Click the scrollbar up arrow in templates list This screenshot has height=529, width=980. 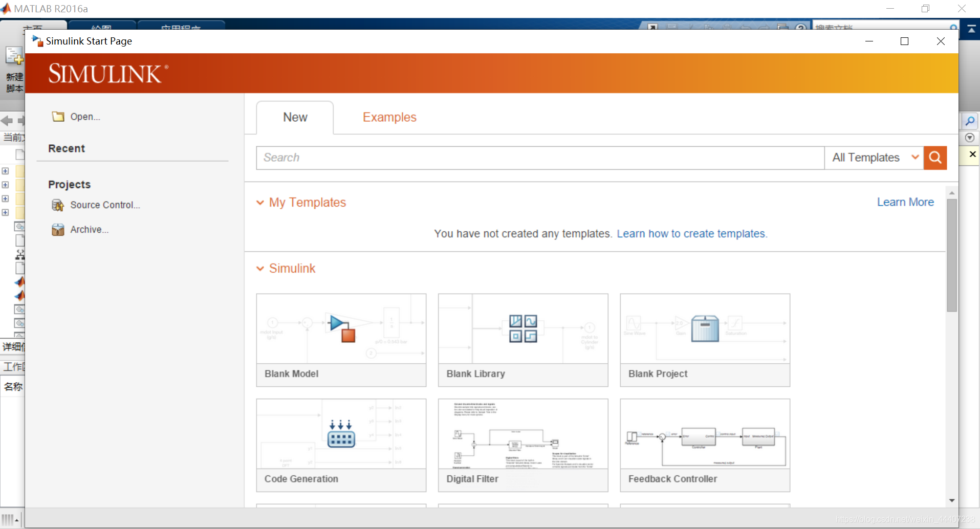[x=952, y=193]
